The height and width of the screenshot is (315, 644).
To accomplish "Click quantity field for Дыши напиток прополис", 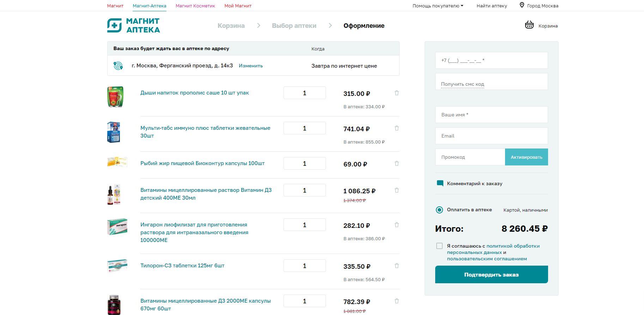I will (x=304, y=93).
